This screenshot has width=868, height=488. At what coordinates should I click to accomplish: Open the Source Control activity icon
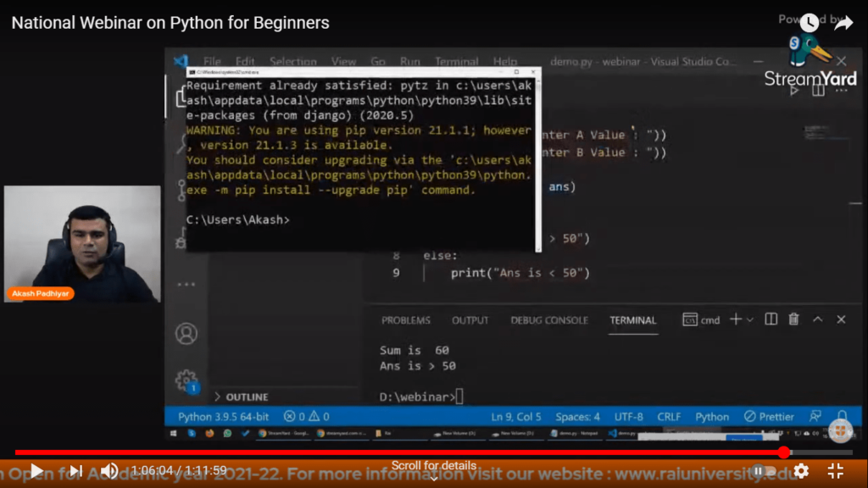[x=181, y=190]
